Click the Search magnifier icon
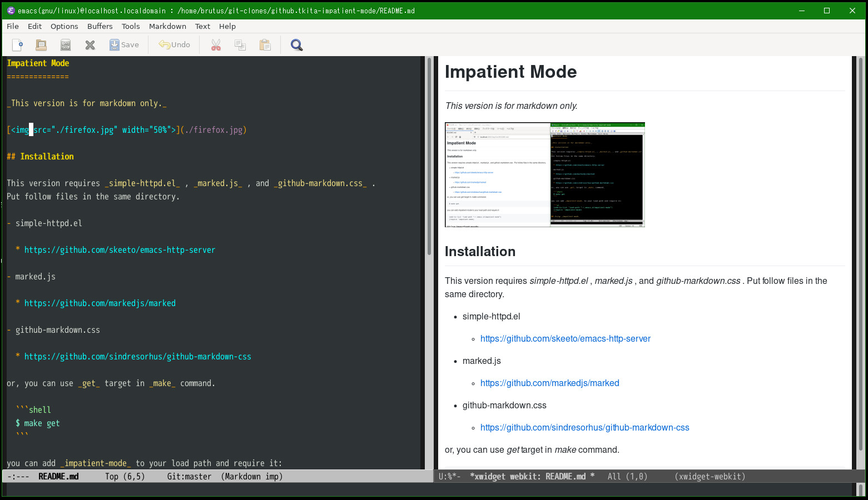Screen dimensions: 868x500 [297, 45]
